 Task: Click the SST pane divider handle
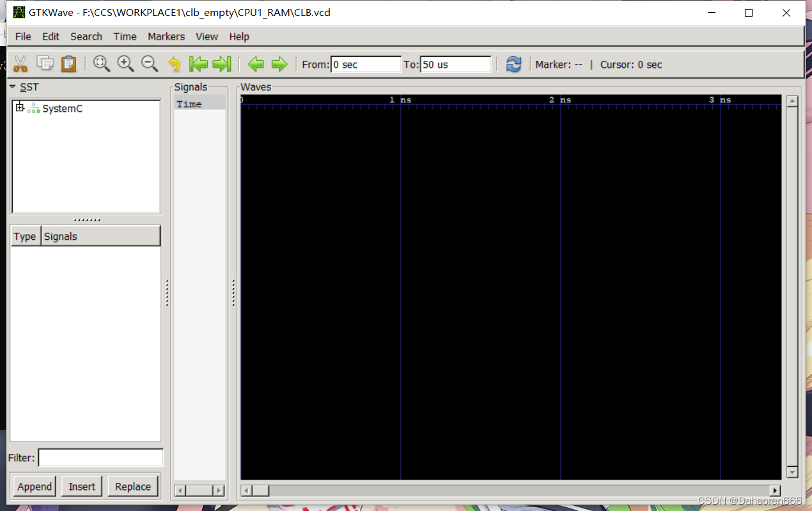tap(87, 220)
